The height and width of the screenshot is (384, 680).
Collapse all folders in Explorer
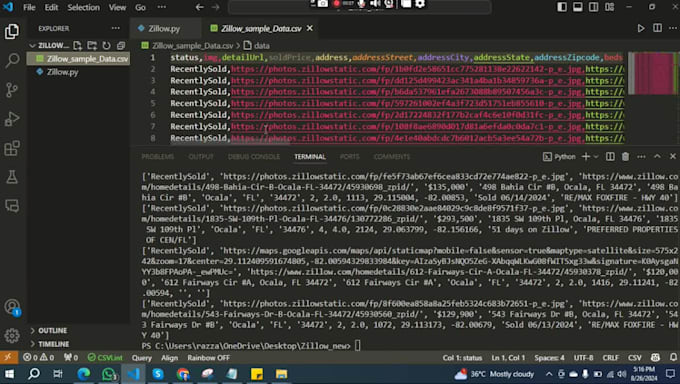pyautogui.click(x=121, y=45)
